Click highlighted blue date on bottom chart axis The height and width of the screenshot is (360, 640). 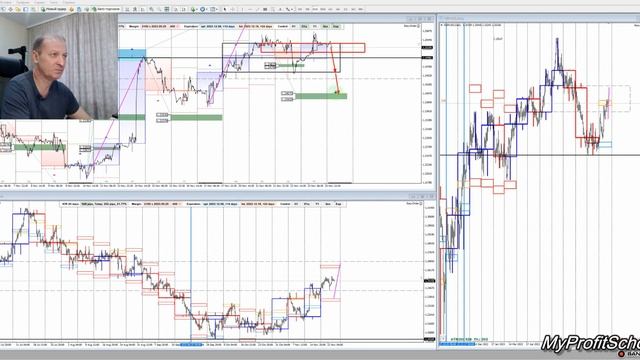click(x=191, y=345)
